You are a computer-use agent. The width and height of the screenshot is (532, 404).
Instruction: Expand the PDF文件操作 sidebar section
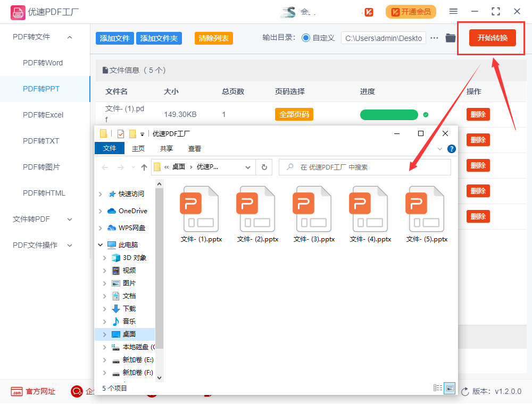(70, 246)
